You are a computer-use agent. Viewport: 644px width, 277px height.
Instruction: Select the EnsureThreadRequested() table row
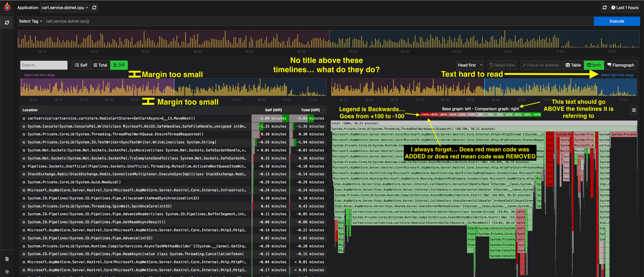pos(173,134)
